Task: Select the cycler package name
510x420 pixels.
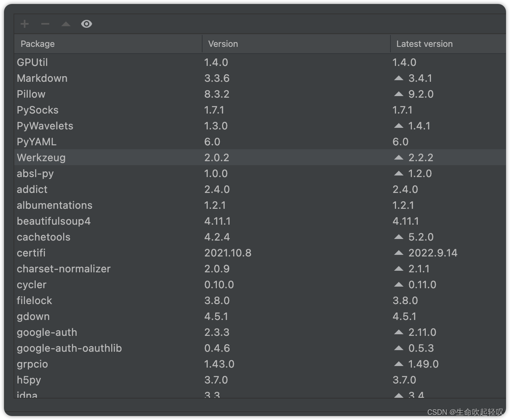Action: tap(32, 285)
